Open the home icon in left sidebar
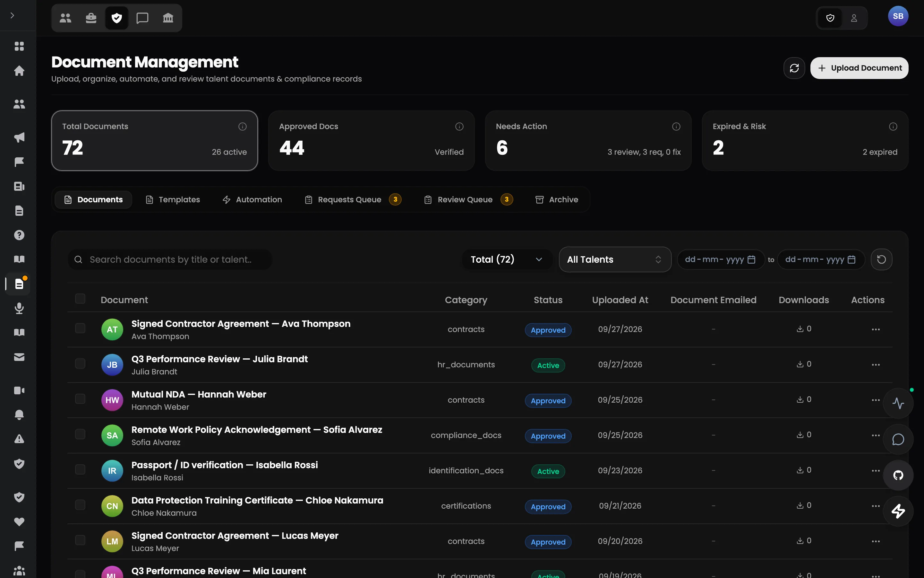Screen dimensions: 924x578 (x=19, y=71)
